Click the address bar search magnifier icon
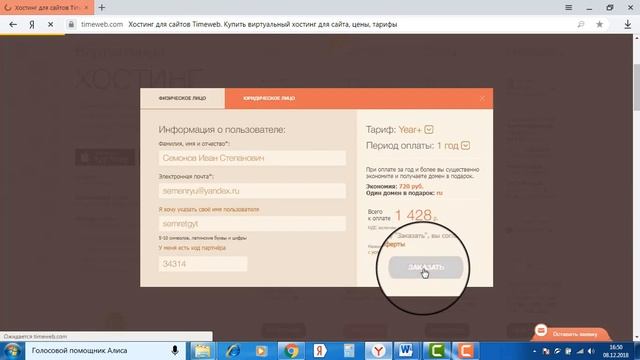The width and height of the screenshot is (640, 360). [581, 24]
